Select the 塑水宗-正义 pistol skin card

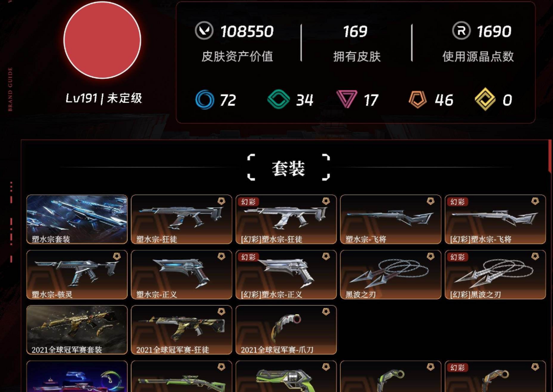182,275
